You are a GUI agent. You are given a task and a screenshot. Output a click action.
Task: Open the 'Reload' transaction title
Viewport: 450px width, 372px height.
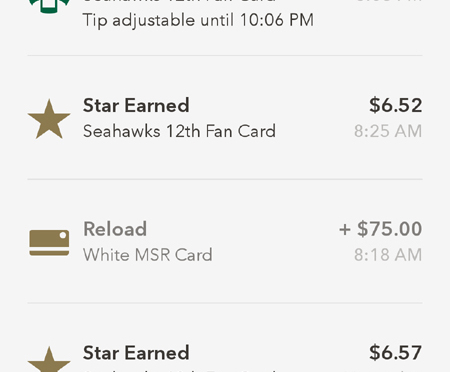coord(115,229)
